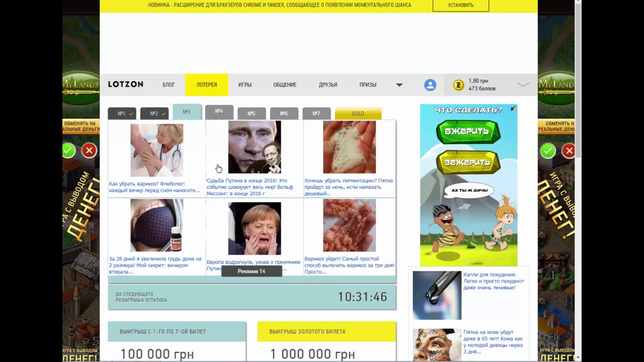This screenshot has width=644, height=362.
Task: Switch to ticket tab №1
Action: pos(122,114)
